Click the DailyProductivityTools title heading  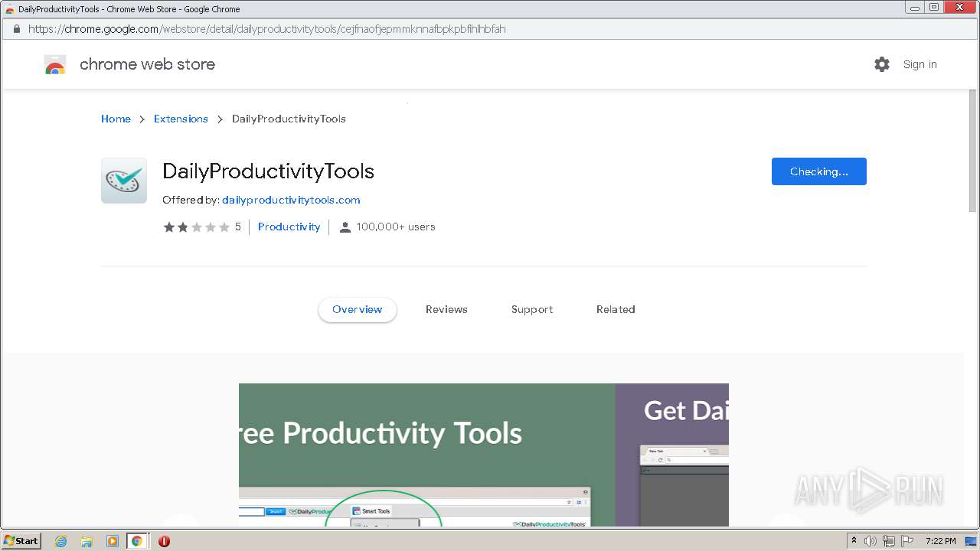tap(268, 171)
